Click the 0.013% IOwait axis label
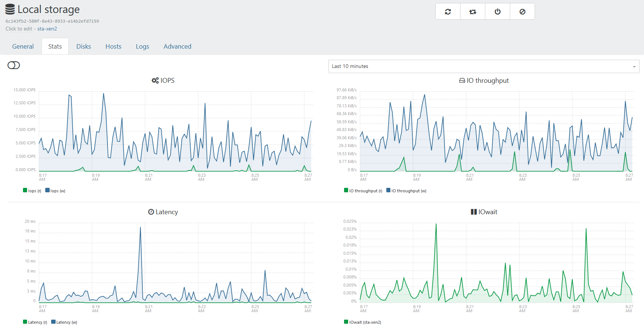Screen dimensions: 644x333 [350, 261]
